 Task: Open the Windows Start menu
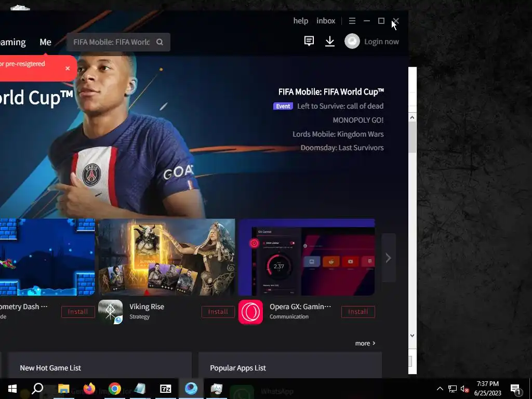click(x=12, y=389)
